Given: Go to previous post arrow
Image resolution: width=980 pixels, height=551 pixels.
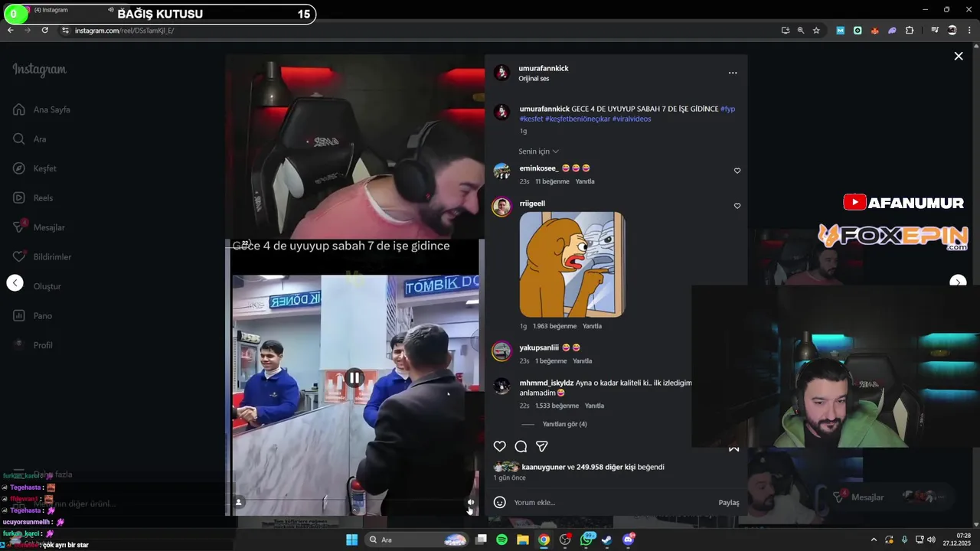Looking at the screenshot, I should coord(15,282).
